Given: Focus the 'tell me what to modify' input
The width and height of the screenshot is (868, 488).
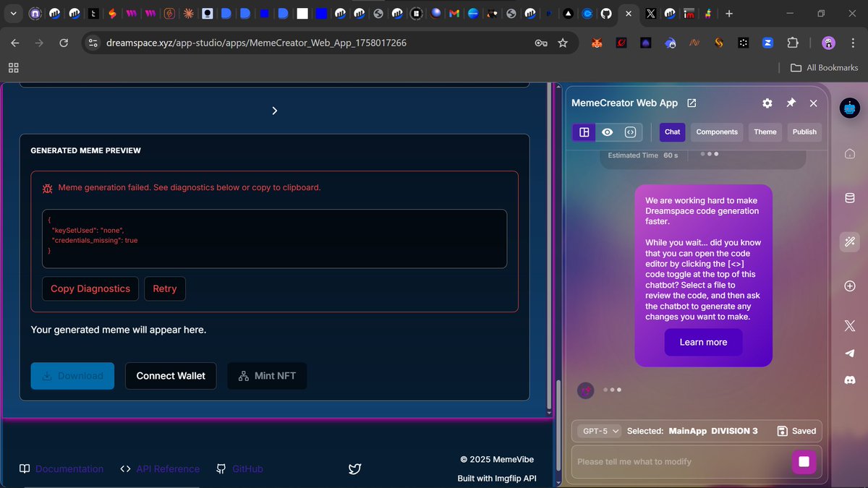Looking at the screenshot, I should (x=680, y=461).
